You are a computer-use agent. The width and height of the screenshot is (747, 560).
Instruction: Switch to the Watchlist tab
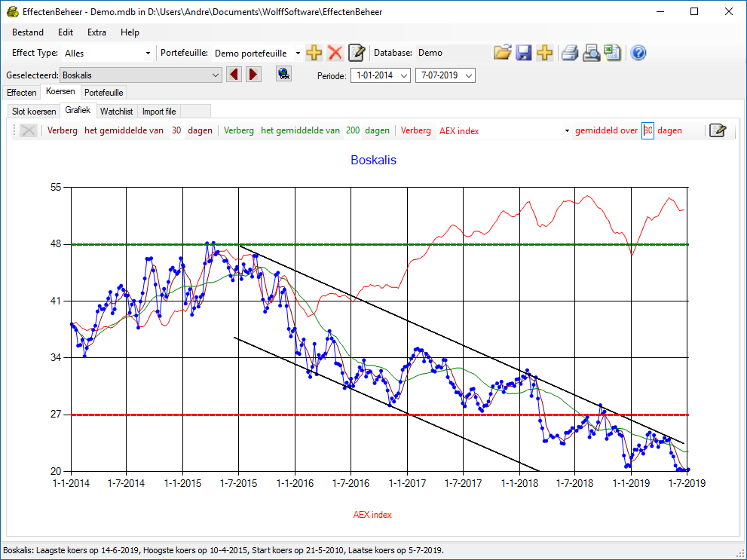tap(117, 112)
